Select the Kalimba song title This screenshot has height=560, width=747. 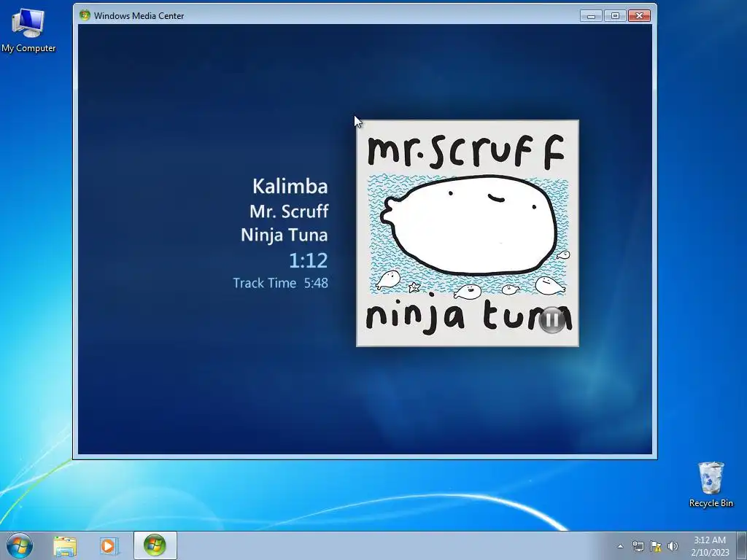(x=290, y=186)
